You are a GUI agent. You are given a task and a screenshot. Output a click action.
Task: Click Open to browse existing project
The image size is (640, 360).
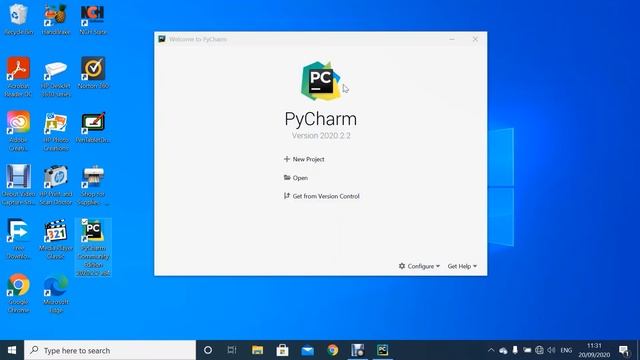[x=296, y=178]
